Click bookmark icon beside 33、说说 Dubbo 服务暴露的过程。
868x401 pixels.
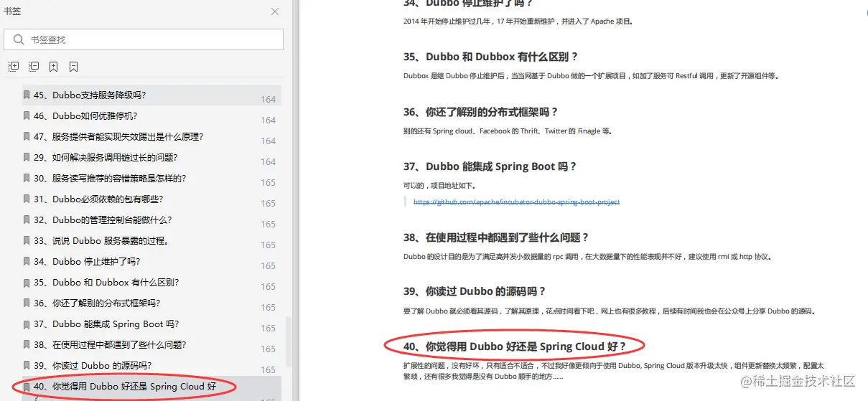point(27,240)
